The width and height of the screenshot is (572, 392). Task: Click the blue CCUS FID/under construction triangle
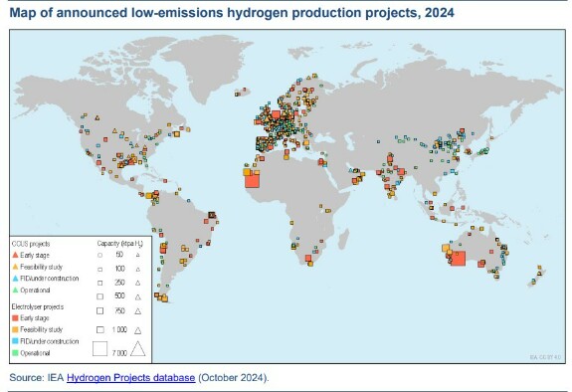[15, 279]
